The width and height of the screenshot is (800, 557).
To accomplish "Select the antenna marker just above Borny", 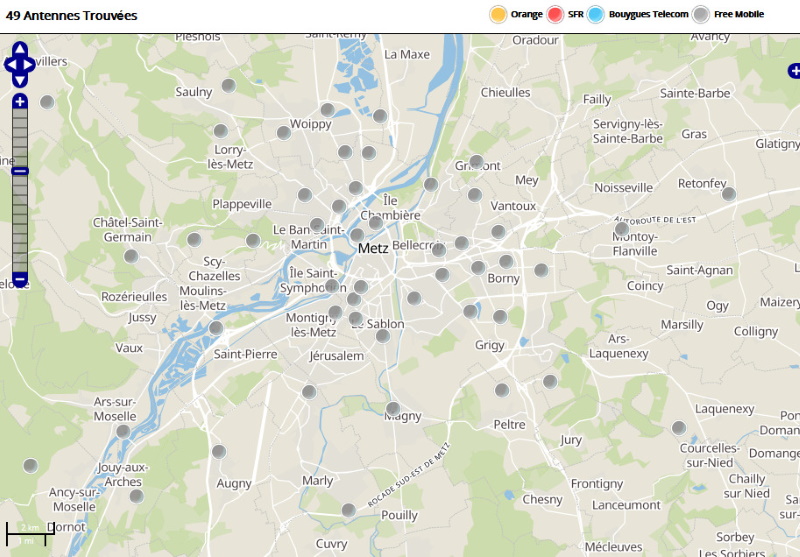I will 506,262.
